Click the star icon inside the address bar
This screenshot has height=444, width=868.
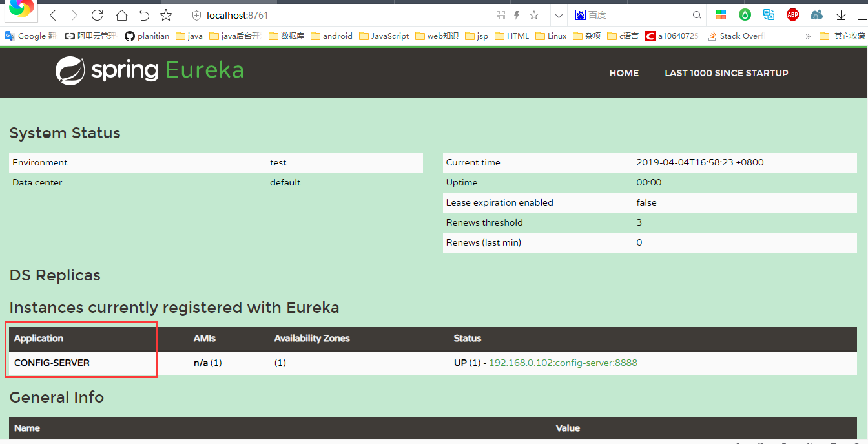coord(534,15)
